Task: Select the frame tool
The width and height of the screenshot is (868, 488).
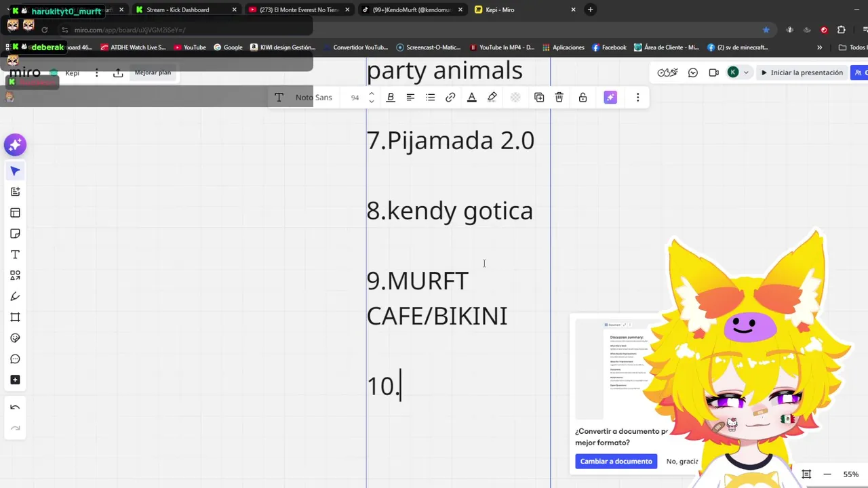Action: coord(15,317)
